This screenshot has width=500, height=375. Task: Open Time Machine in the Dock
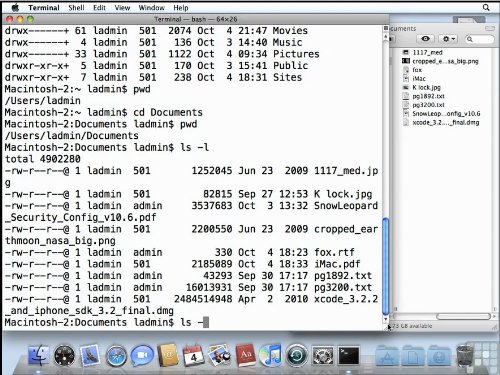coord(297,355)
